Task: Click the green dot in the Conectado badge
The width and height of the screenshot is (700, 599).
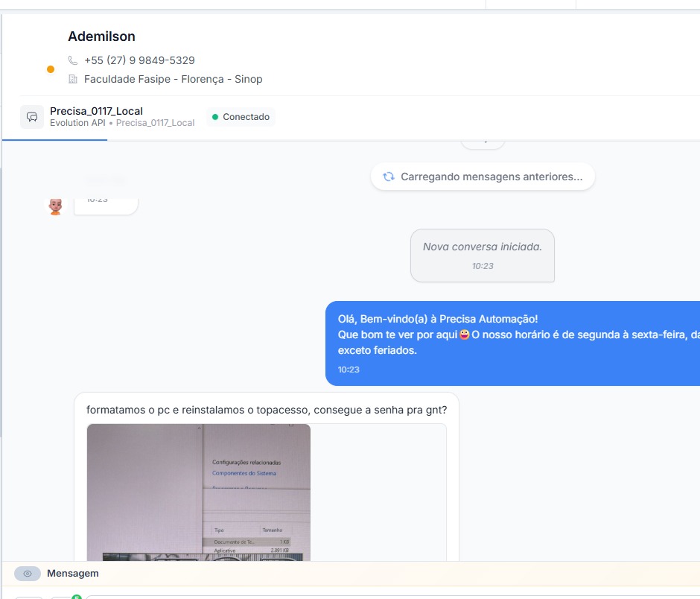Action: coord(215,117)
